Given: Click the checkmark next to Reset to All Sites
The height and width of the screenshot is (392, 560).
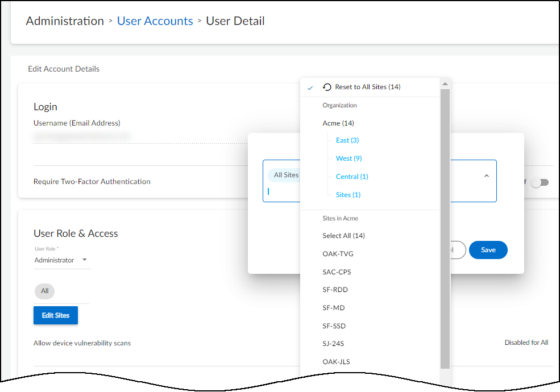Looking at the screenshot, I should 310,87.
